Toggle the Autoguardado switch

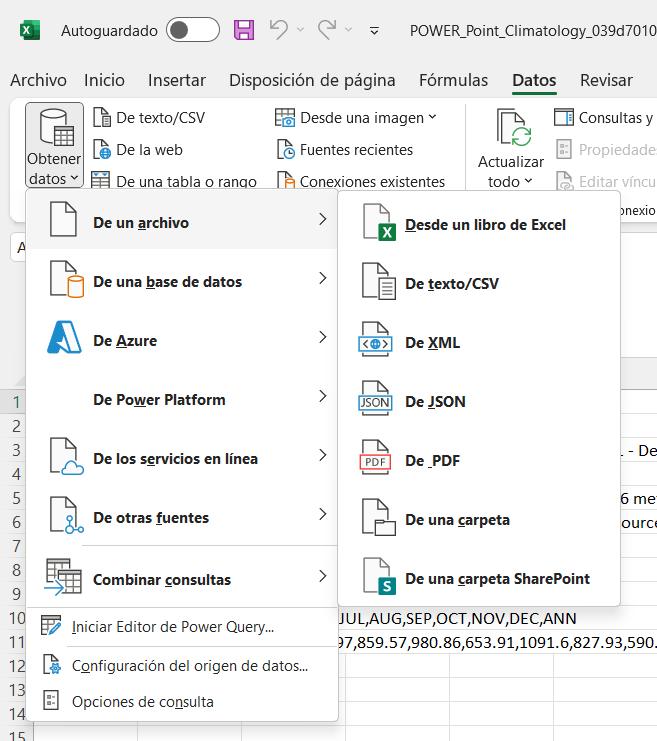click(x=193, y=30)
